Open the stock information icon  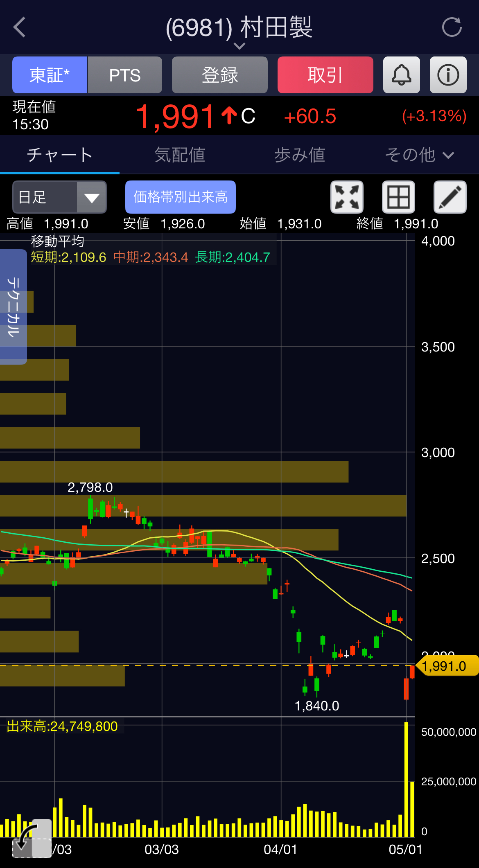(448, 75)
